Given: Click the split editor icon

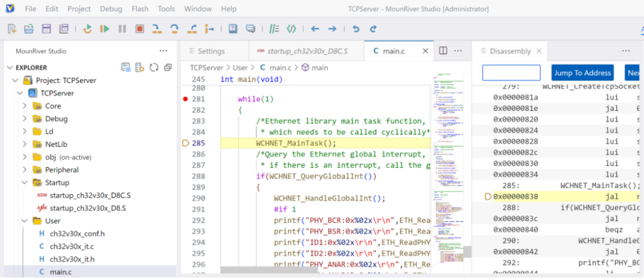Looking at the screenshot, I should [x=443, y=51].
